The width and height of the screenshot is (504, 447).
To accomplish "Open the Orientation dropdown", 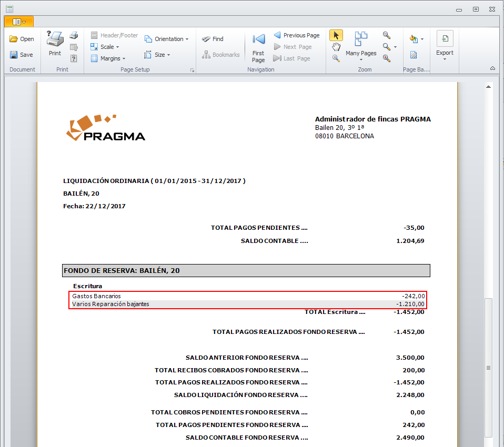I will pos(166,39).
